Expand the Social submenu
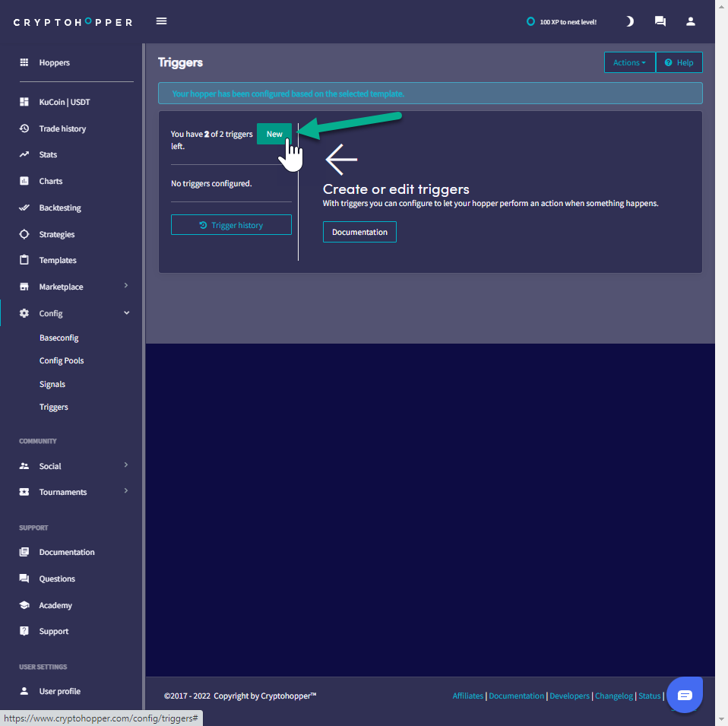Image resolution: width=728 pixels, height=726 pixels. click(x=126, y=466)
